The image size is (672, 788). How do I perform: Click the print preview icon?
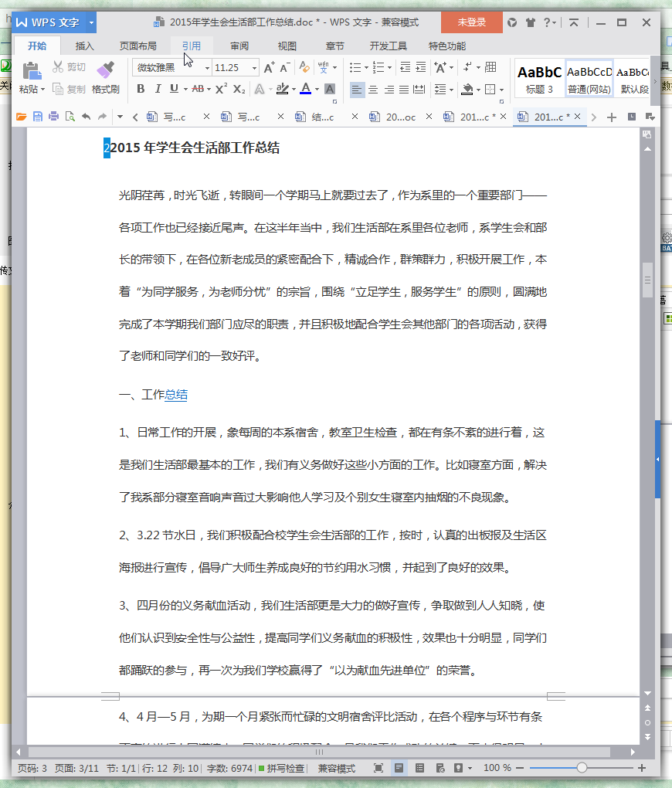(x=70, y=117)
